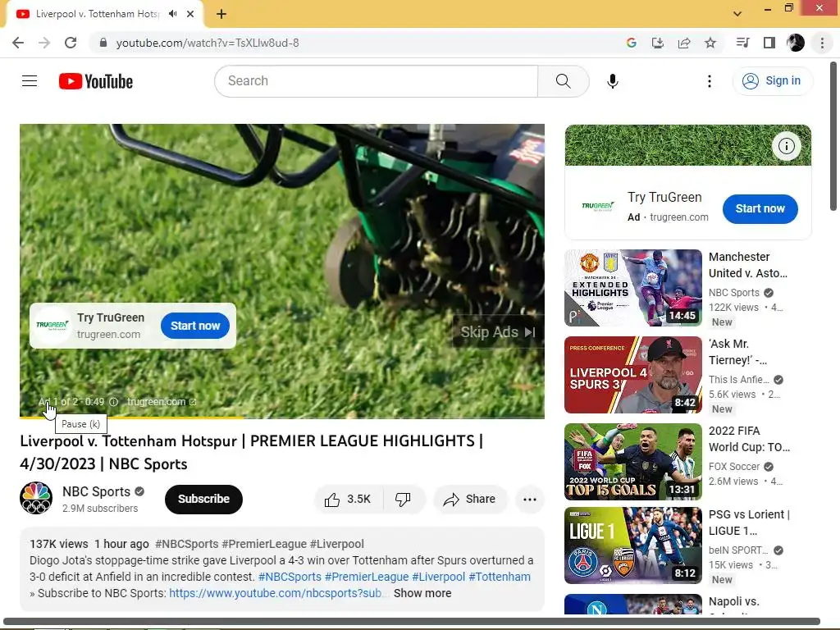Like the video with thumbs up

[x=348, y=500]
